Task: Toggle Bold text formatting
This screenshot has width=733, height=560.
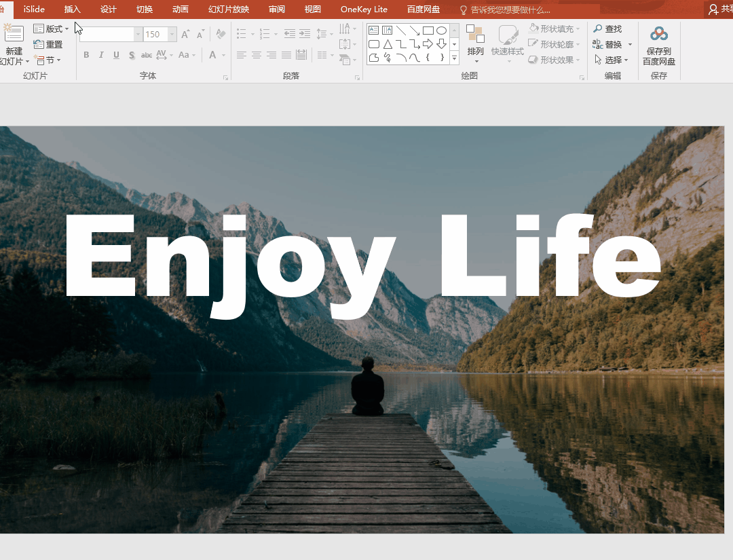Action: pyautogui.click(x=86, y=55)
